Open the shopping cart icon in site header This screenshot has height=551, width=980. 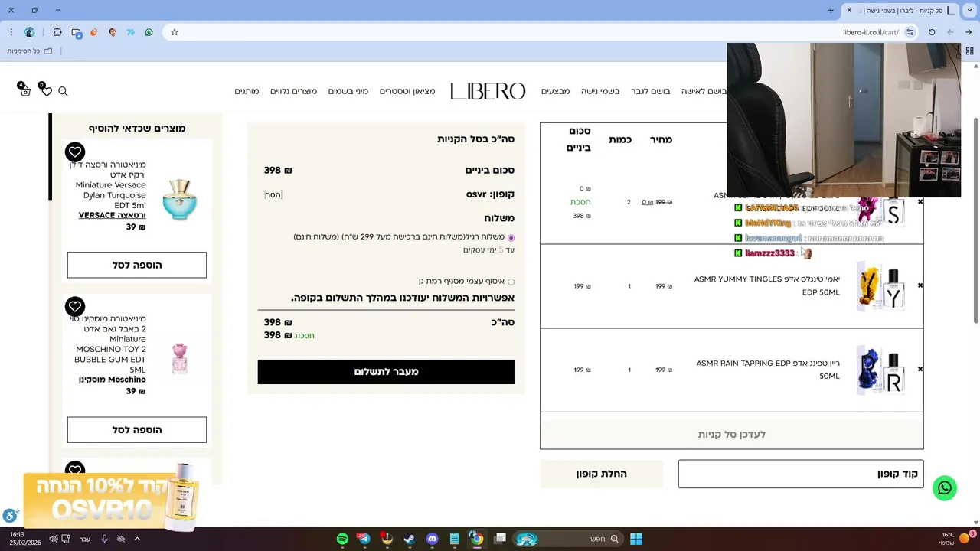pyautogui.click(x=24, y=90)
